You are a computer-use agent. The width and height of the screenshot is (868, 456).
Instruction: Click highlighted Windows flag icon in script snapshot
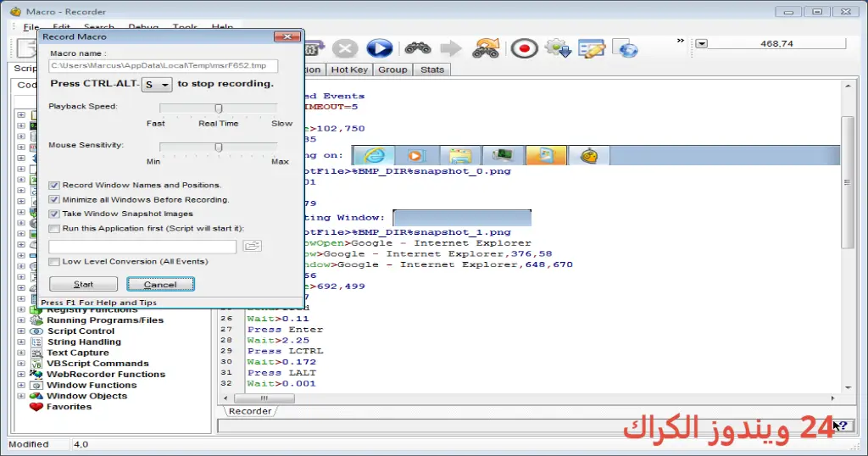point(546,155)
